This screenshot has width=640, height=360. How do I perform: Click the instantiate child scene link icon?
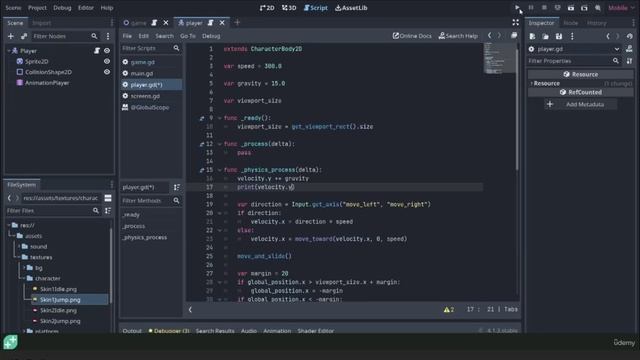click(24, 36)
